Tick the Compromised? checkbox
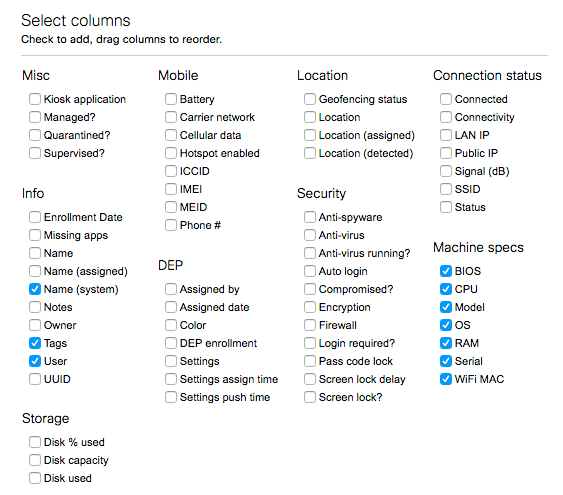Viewport: 563px width, 495px height. point(310,289)
